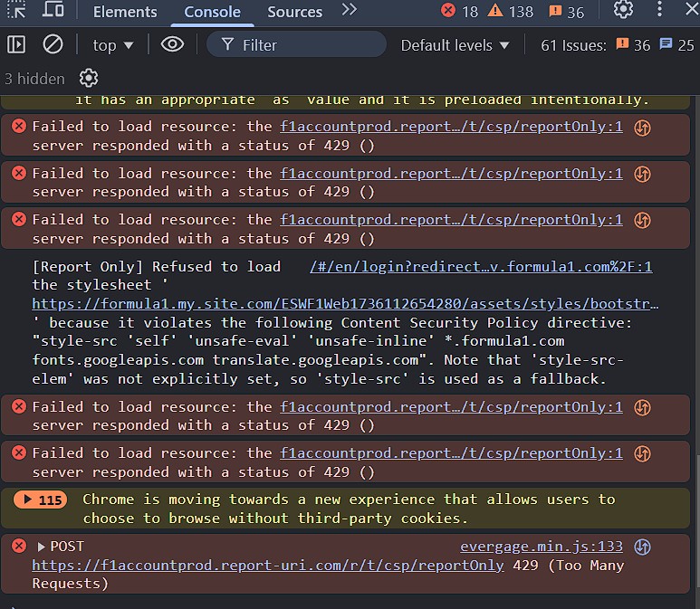700x609 pixels.
Task: Clear the console with the ban icon
Action: click(x=53, y=44)
